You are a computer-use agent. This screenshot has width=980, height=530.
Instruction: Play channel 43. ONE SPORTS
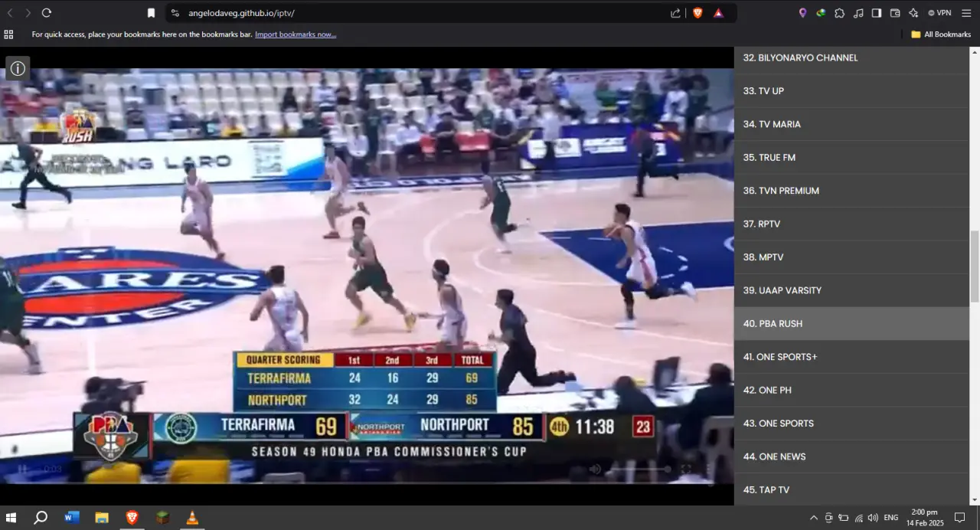tap(851, 424)
